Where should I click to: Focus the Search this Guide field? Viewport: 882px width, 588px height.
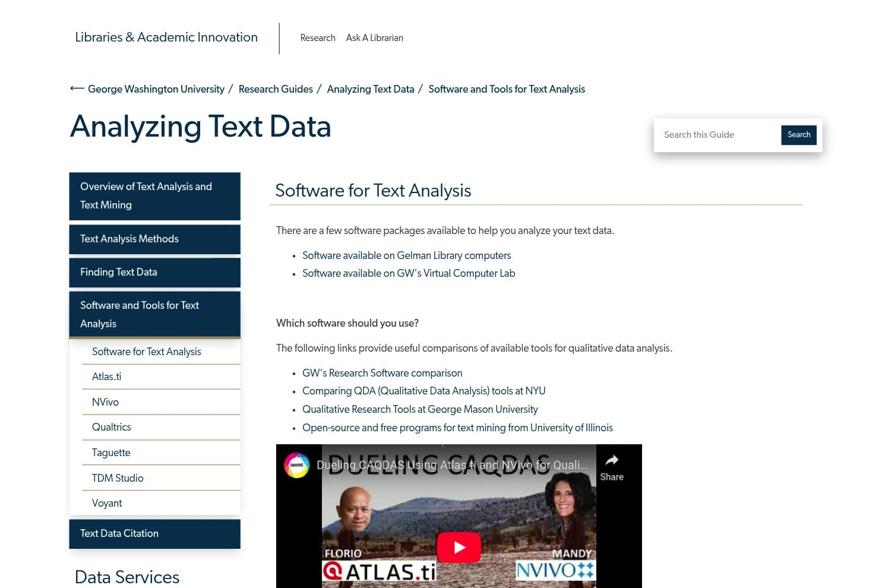click(719, 135)
